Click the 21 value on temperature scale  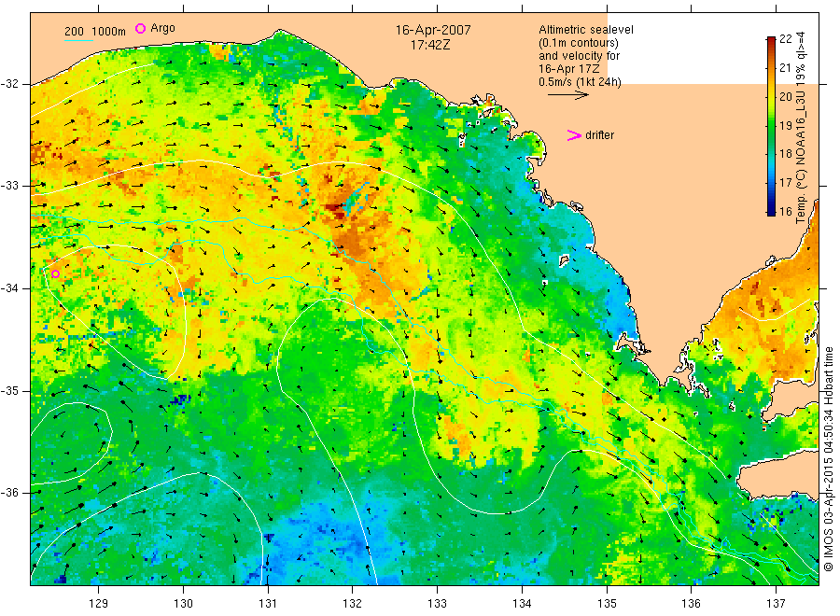(x=785, y=67)
